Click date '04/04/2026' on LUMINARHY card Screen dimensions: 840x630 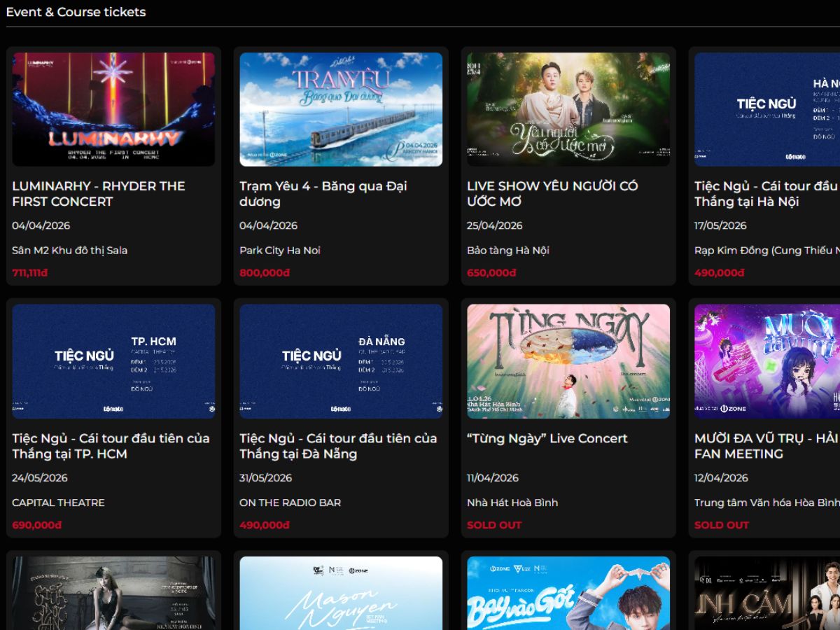[41, 225]
